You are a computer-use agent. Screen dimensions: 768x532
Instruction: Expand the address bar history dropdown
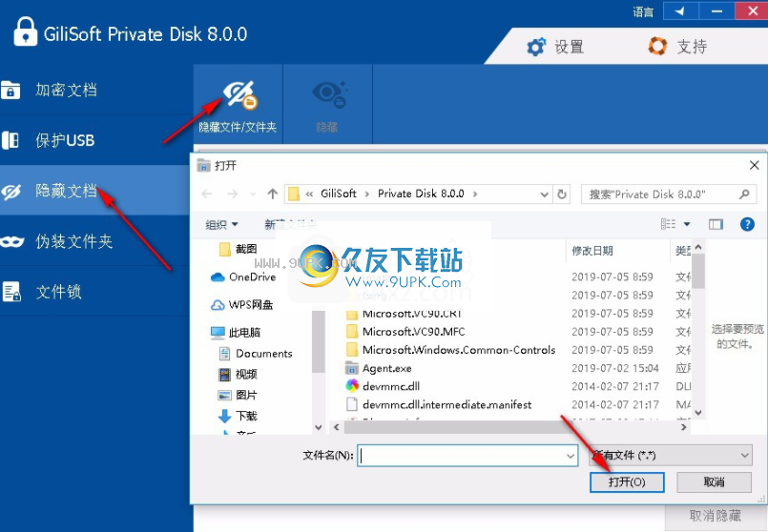pos(544,194)
